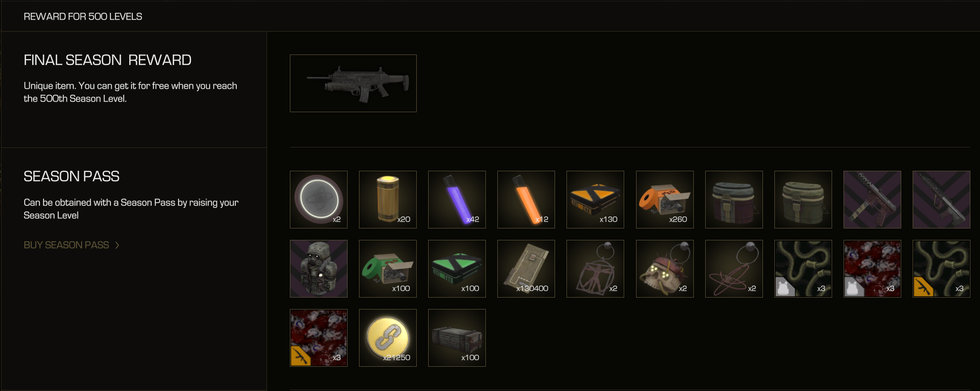Click the Vitruvian man keychain reward
Image resolution: width=980 pixels, height=391 pixels.
pos(595,269)
